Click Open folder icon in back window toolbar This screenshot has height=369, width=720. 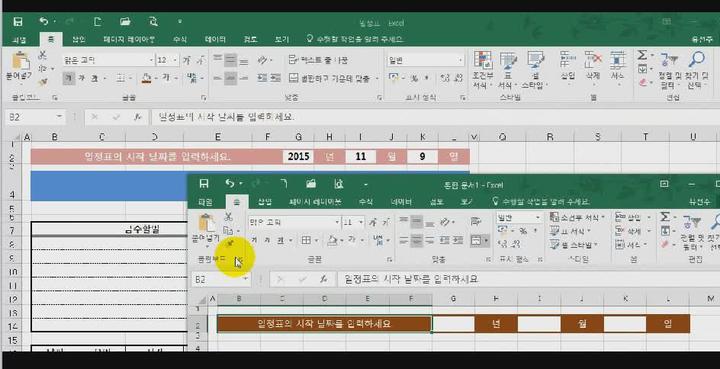[x=125, y=22]
